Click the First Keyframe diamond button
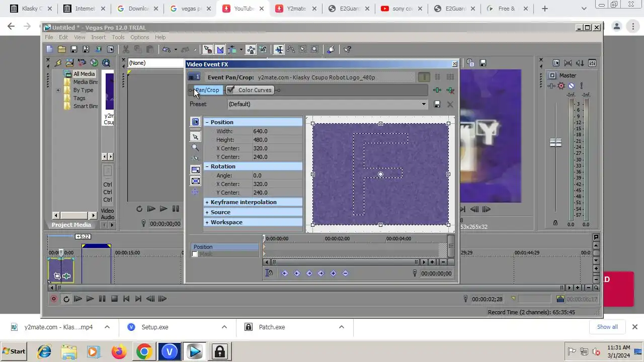Screen dimensions: 644x362 coord(285,273)
